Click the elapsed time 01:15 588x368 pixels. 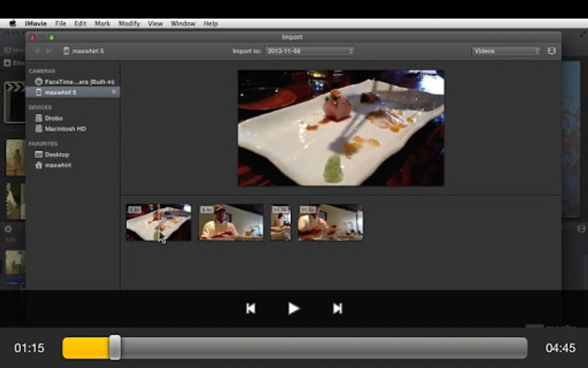click(29, 348)
